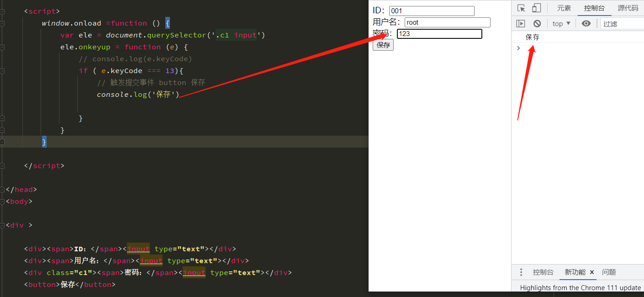Toggle the device toolbar icon

pos(536,8)
